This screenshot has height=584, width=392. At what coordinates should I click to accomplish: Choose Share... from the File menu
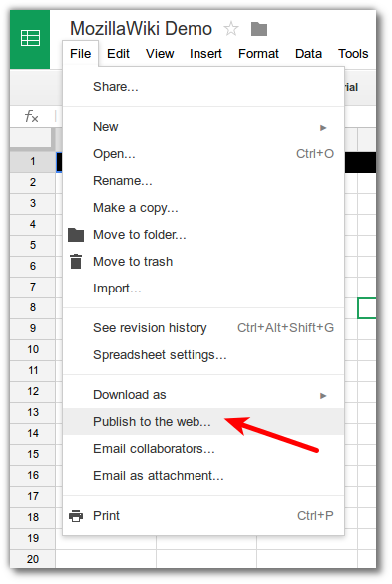coord(203,87)
